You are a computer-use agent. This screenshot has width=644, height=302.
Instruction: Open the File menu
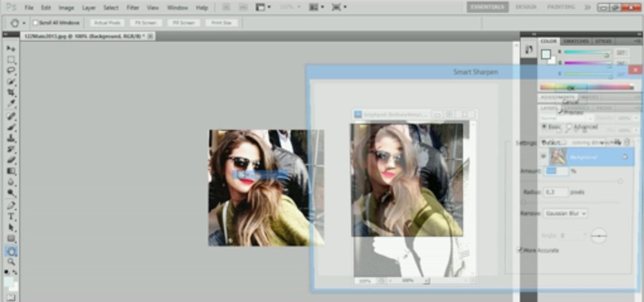tap(29, 8)
